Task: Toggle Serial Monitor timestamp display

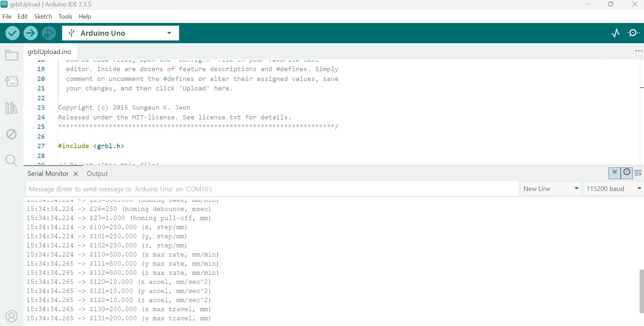Action: click(x=626, y=173)
